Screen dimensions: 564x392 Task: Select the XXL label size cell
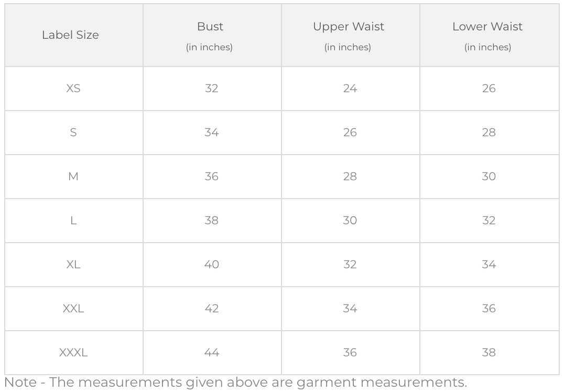[73, 309]
